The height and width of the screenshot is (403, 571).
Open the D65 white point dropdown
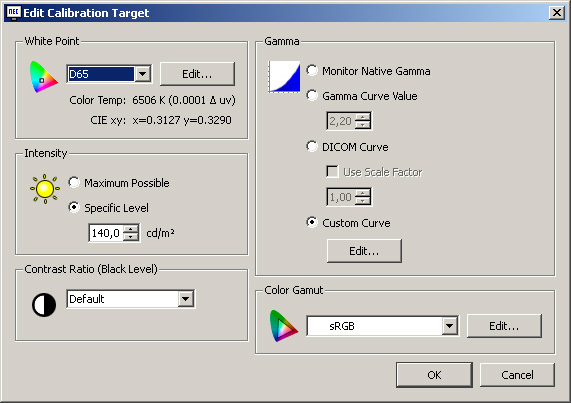pos(142,74)
